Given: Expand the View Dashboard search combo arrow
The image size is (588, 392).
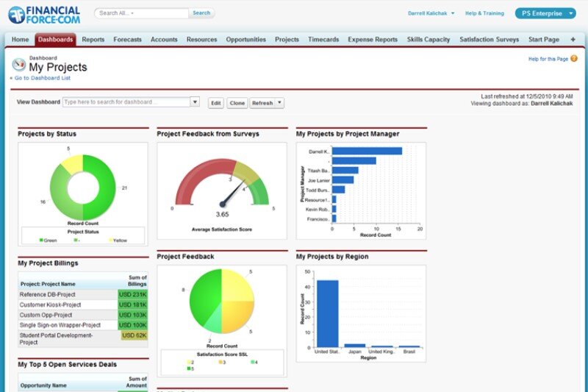Looking at the screenshot, I should tap(195, 102).
